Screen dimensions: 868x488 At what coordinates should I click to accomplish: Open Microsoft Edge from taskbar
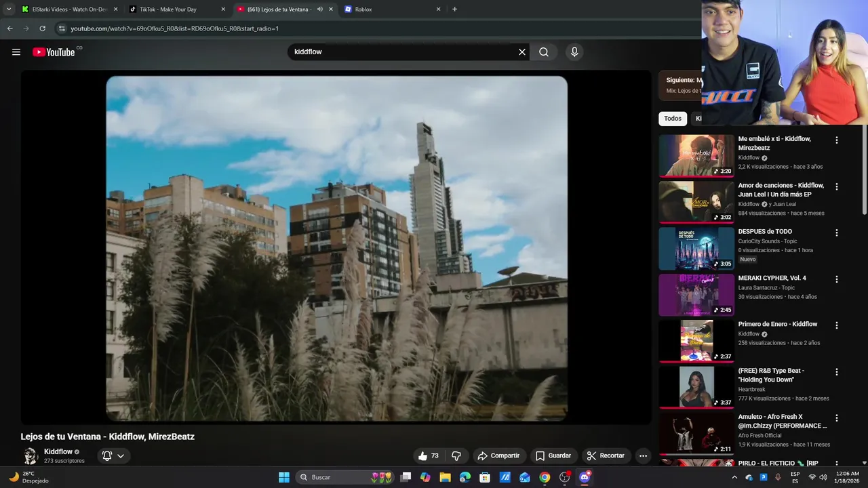click(465, 477)
